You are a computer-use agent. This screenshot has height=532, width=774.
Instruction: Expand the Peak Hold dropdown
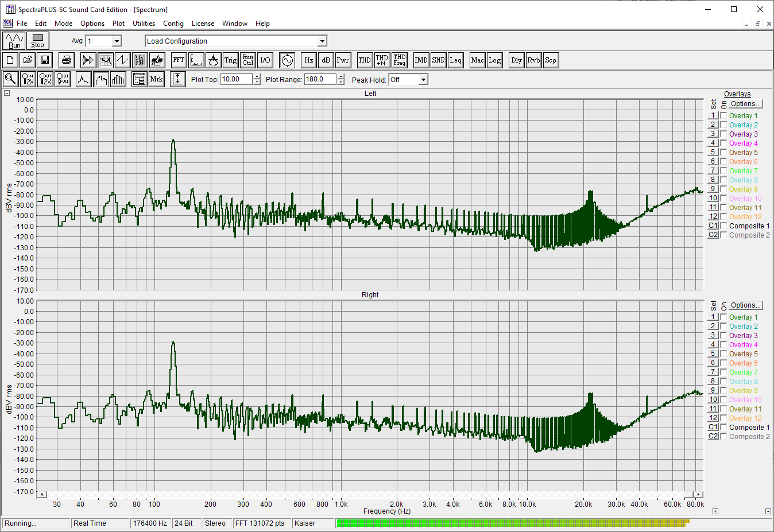coord(423,80)
